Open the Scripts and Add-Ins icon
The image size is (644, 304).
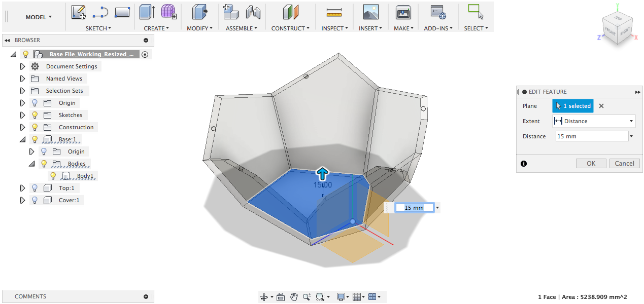pos(437,12)
